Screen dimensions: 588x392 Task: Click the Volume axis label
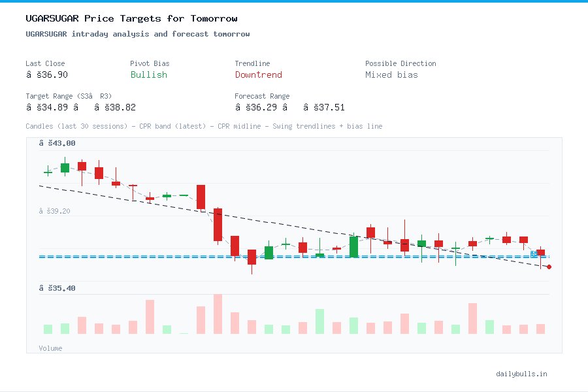pos(50,348)
